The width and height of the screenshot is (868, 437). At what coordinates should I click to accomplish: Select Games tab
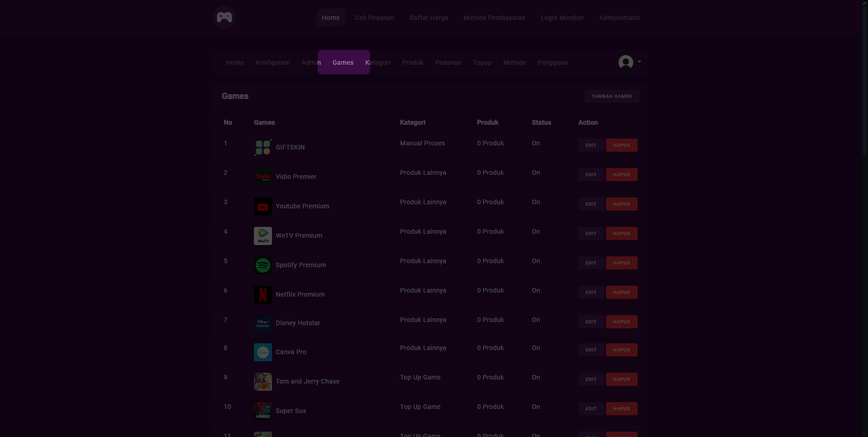(x=343, y=62)
